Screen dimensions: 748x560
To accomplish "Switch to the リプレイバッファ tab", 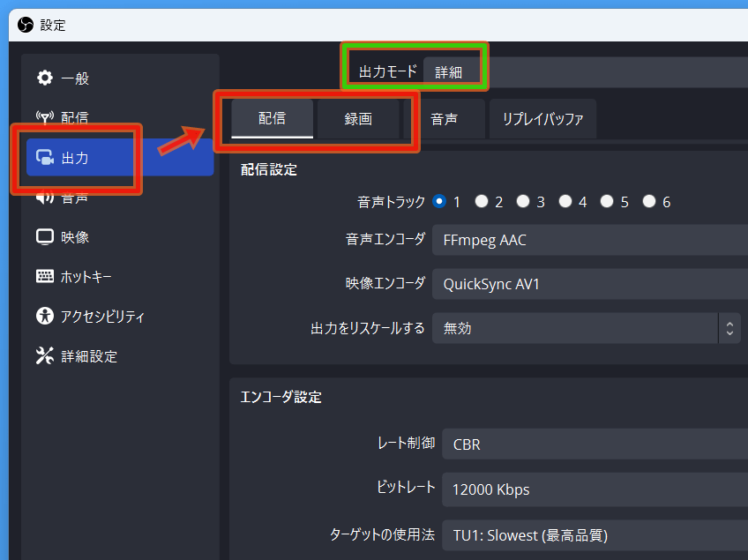I will (x=542, y=119).
